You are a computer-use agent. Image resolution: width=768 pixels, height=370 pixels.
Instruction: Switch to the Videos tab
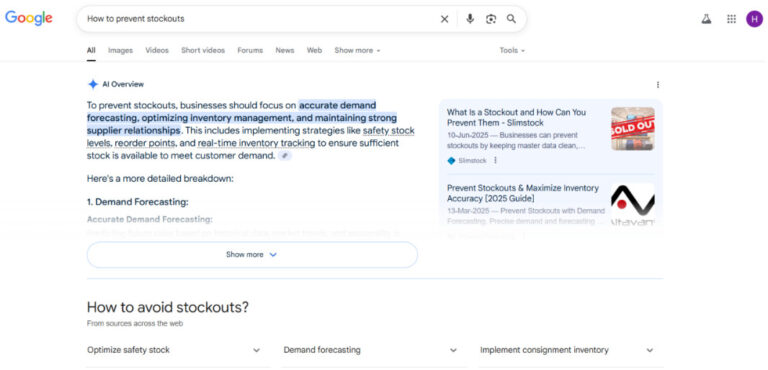(157, 50)
